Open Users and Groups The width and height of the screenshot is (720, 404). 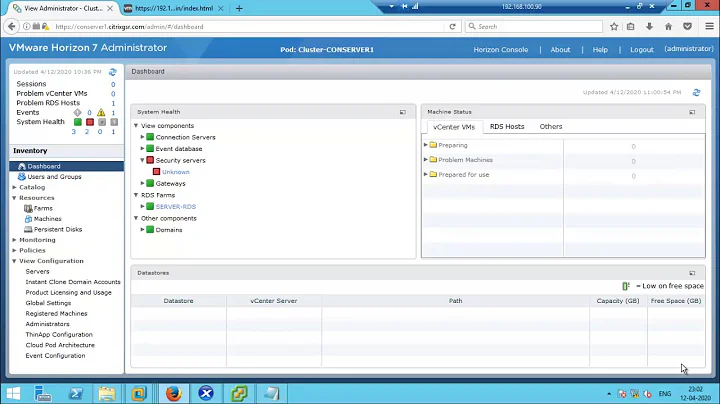pos(54,177)
